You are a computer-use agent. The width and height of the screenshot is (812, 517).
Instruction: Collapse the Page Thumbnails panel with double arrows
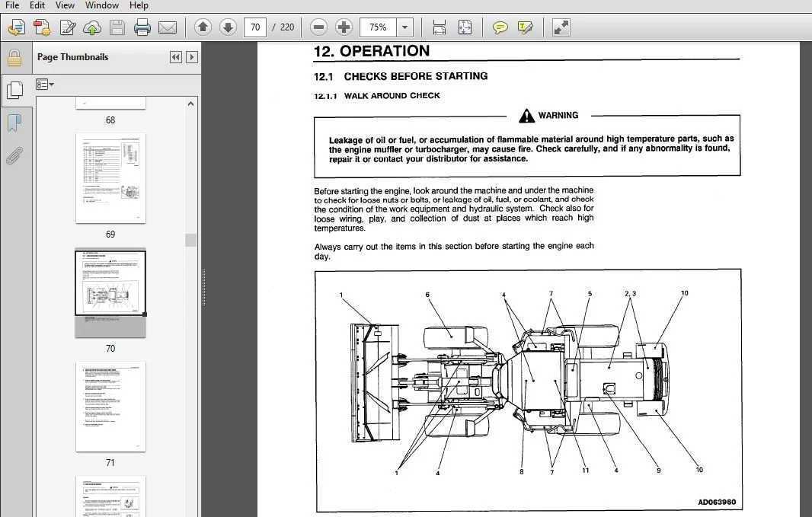[175, 57]
